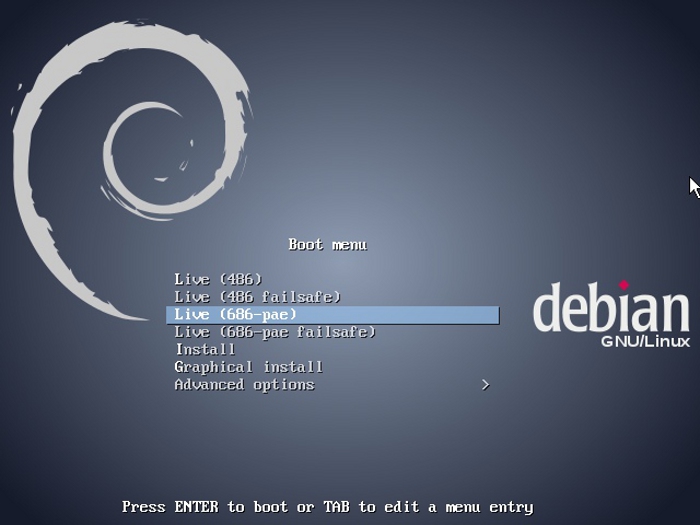Click the inner curl of the Debian swirl

point(150,150)
